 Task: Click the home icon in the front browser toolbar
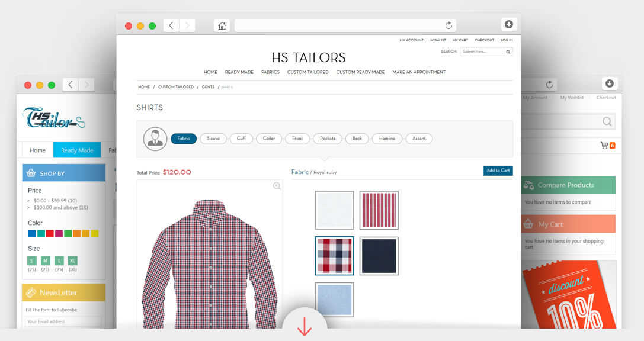coord(222,26)
